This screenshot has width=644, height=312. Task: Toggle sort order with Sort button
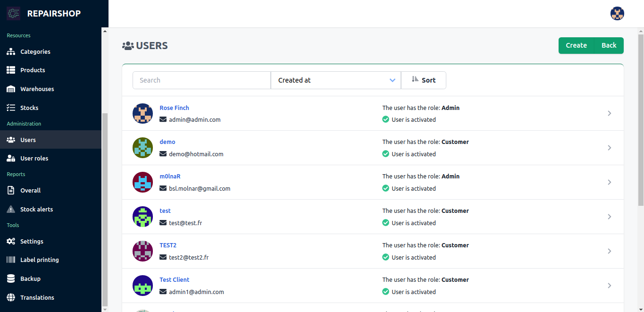423,80
